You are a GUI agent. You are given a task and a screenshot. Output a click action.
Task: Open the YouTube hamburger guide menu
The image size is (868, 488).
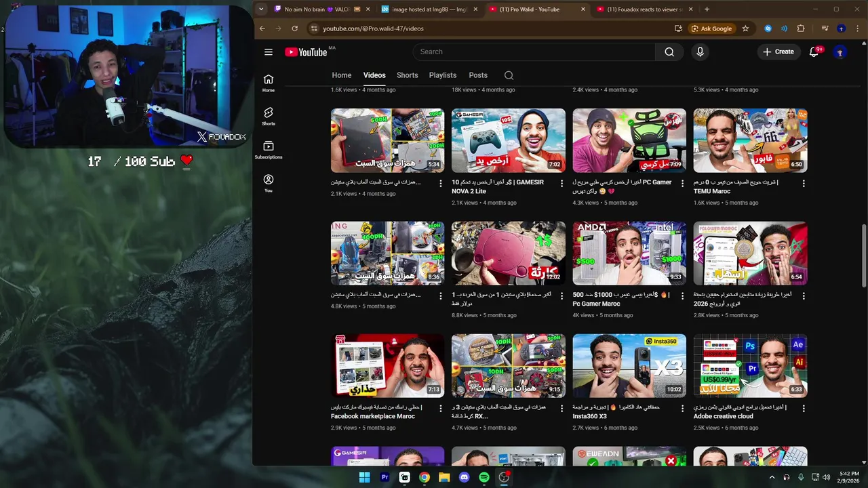[x=269, y=52]
